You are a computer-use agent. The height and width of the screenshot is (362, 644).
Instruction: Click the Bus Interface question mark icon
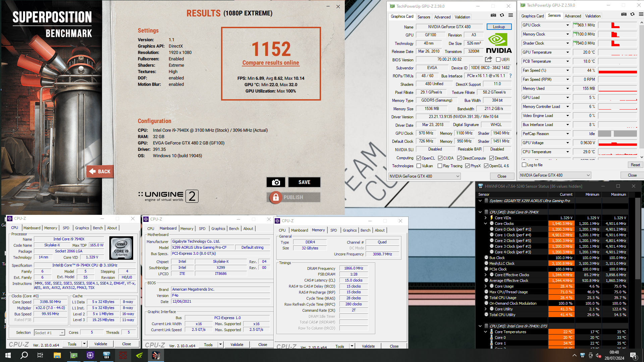point(511,76)
